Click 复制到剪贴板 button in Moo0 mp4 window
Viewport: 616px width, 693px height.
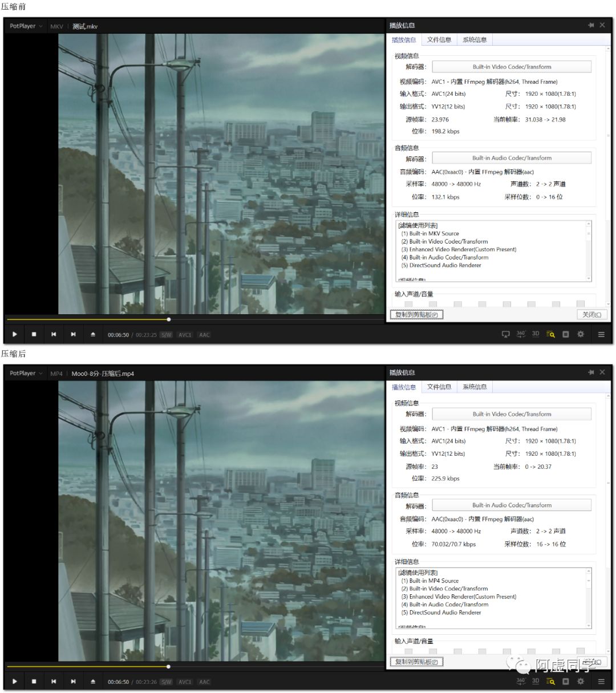[416, 662]
